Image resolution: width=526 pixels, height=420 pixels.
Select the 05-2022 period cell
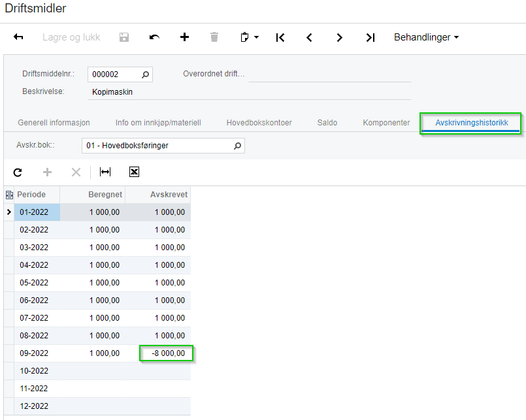(37, 282)
